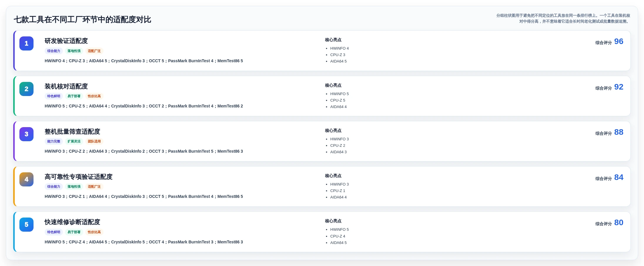Click the overall score 84
The height and width of the screenshot is (266, 644).
(619, 177)
